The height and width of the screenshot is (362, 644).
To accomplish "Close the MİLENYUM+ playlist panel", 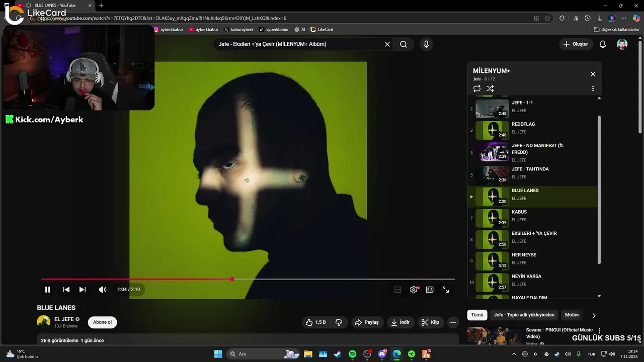I will (x=593, y=74).
